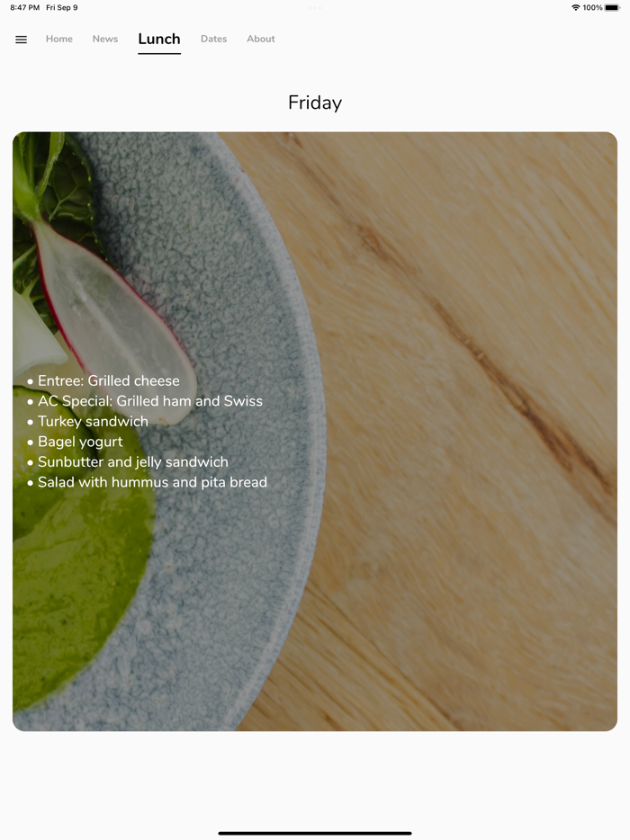
Task: Tap the battery indicator icon
Action: pos(612,7)
